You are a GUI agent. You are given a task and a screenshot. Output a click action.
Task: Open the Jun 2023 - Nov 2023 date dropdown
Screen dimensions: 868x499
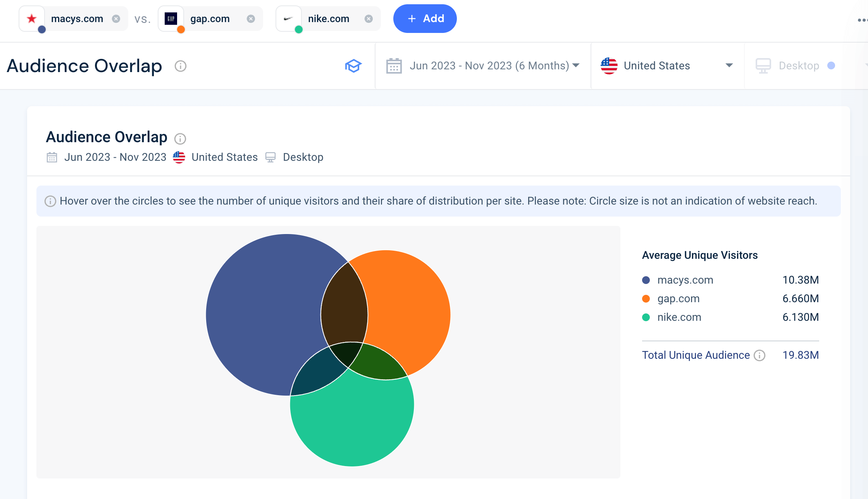click(x=483, y=66)
